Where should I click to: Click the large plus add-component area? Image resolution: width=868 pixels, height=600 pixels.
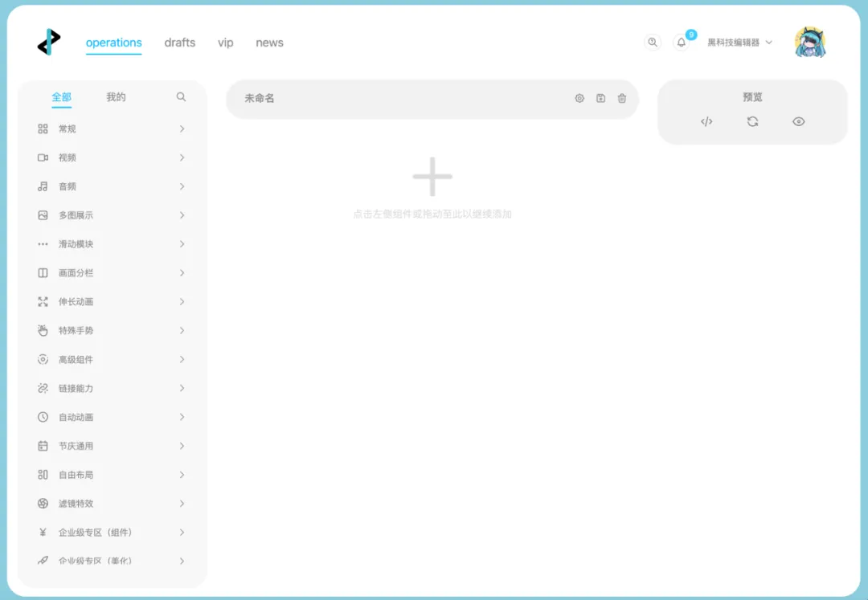(432, 178)
